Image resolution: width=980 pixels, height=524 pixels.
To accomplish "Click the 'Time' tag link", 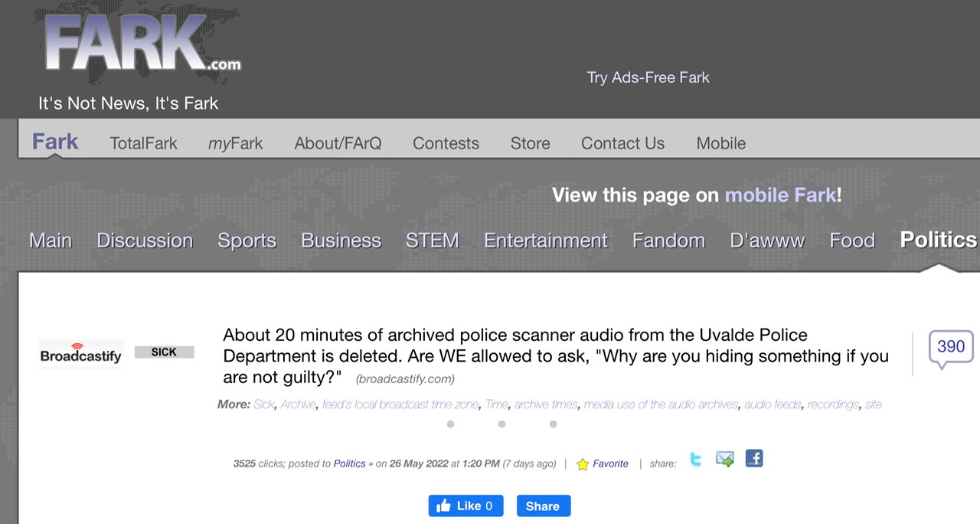I will 496,404.
